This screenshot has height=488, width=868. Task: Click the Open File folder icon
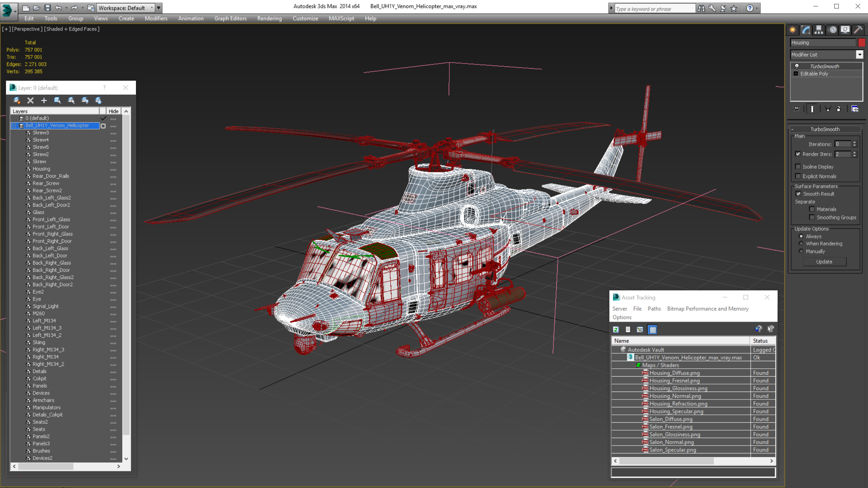pyautogui.click(x=36, y=8)
